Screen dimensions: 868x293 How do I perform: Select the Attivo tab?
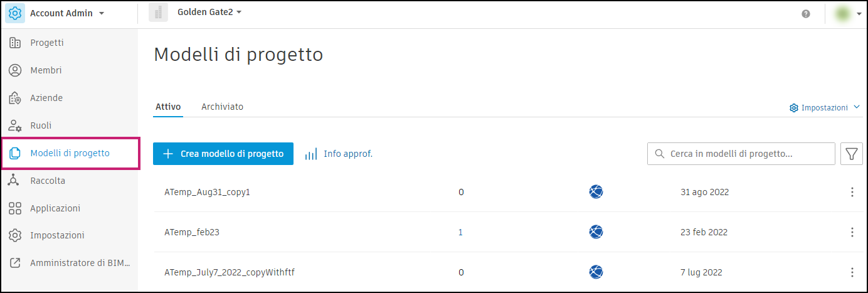pyautogui.click(x=168, y=107)
